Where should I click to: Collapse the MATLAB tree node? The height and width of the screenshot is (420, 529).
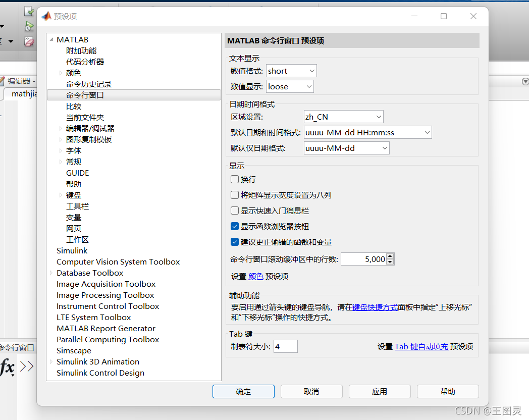(51, 39)
